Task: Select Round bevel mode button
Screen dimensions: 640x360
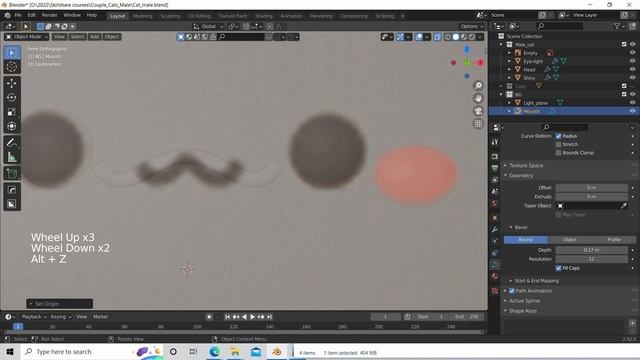Action: pyautogui.click(x=525, y=240)
